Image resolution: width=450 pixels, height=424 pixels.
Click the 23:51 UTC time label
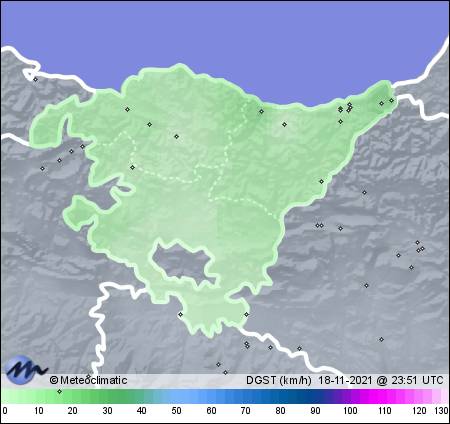417,380
